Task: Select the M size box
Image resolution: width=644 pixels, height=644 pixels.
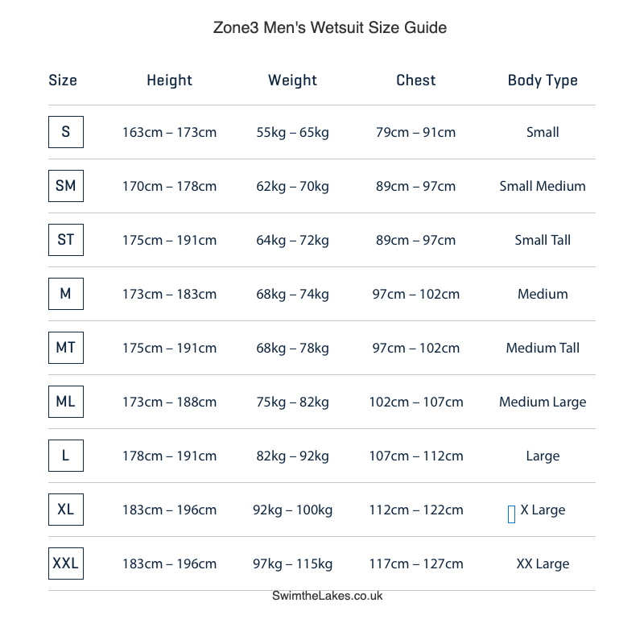Action: pos(66,294)
